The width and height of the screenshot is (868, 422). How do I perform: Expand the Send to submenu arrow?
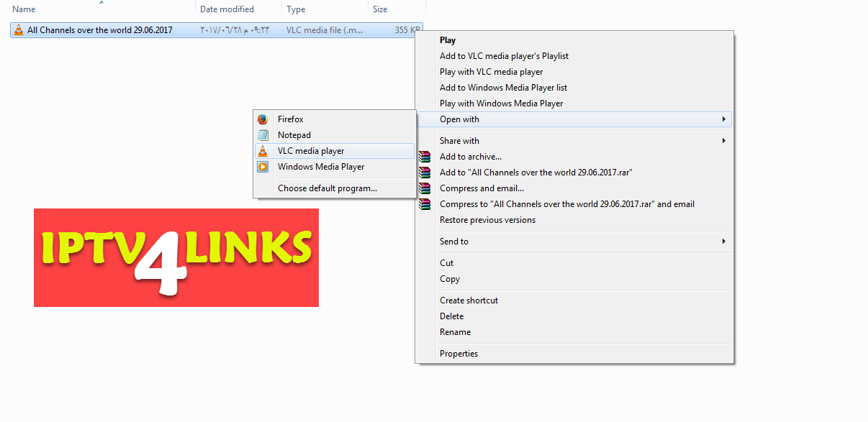724,241
